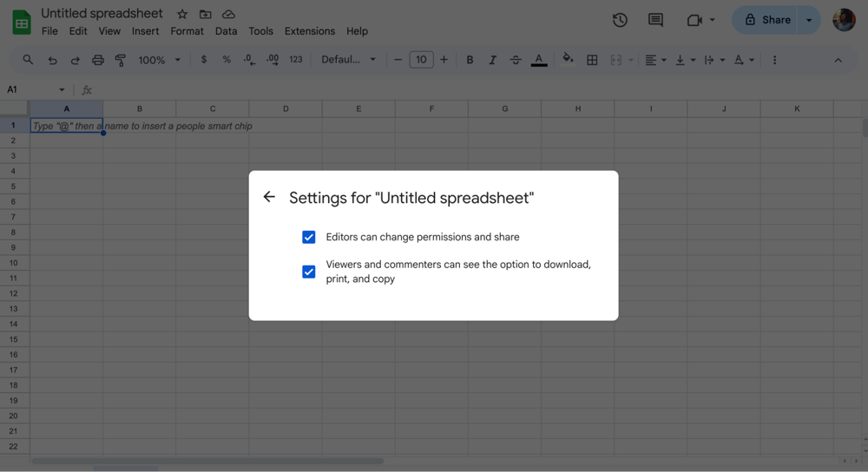Increase font size with plus button
The width and height of the screenshot is (868, 472).
(444, 60)
